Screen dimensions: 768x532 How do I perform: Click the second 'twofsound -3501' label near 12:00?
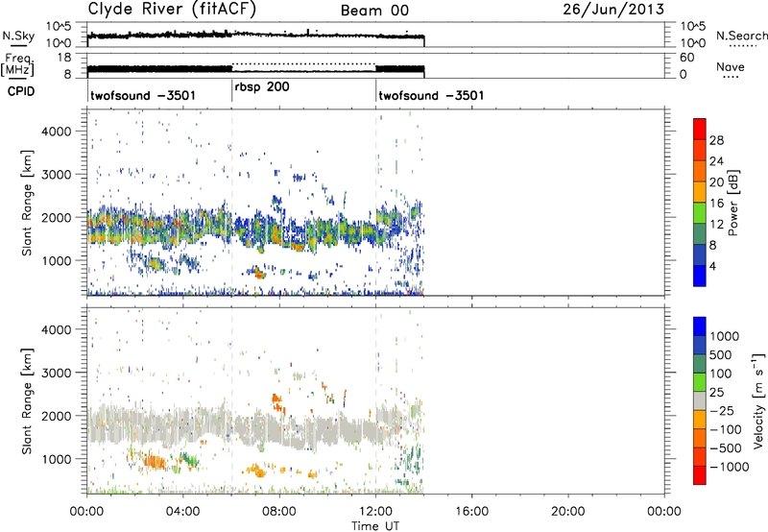(431, 95)
